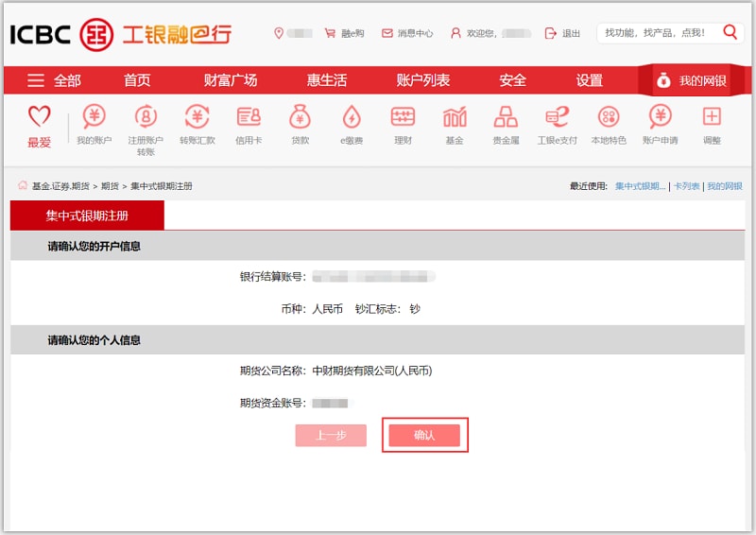The image size is (756, 535).
Task: Go to 财富广场 in navigation bar
Action: (x=231, y=80)
